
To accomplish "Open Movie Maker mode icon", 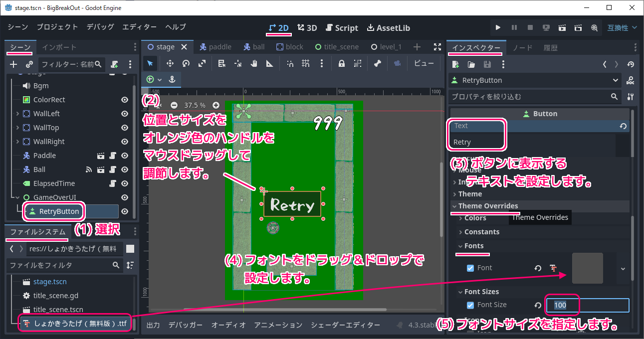I will [594, 28].
